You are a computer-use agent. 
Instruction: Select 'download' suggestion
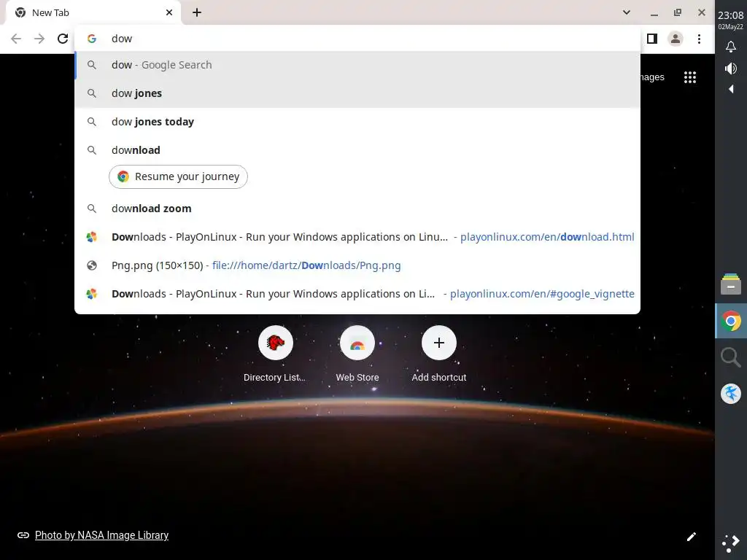click(357, 150)
